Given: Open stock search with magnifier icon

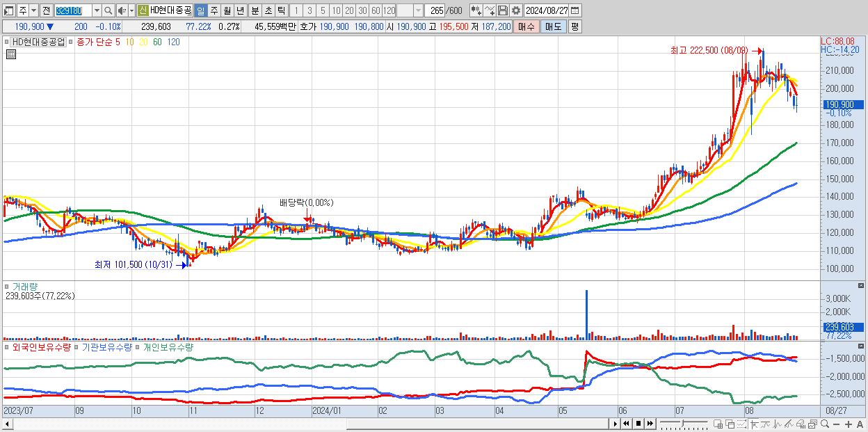Looking at the screenshot, I should click(x=108, y=11).
